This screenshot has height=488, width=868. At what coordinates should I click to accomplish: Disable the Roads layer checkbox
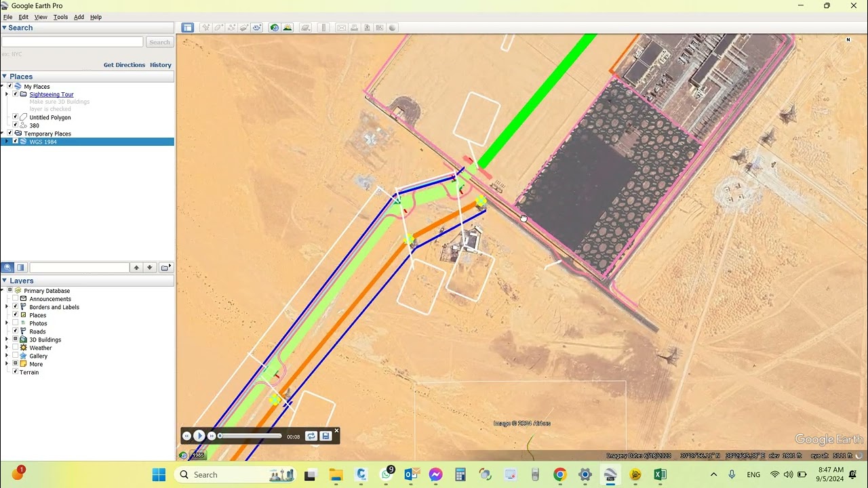coord(16,331)
